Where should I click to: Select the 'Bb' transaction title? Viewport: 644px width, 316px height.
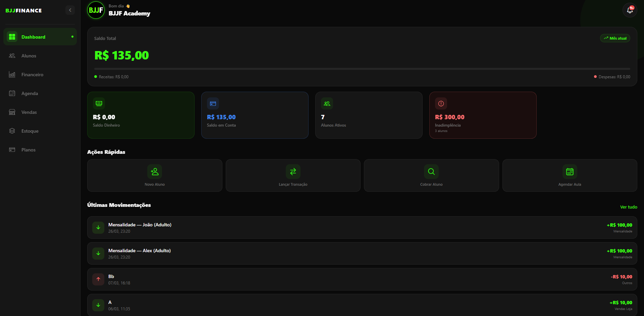111,276
